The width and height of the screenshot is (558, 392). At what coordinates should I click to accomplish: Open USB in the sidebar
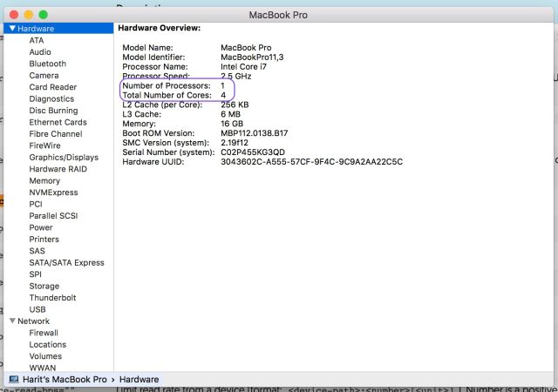point(37,309)
